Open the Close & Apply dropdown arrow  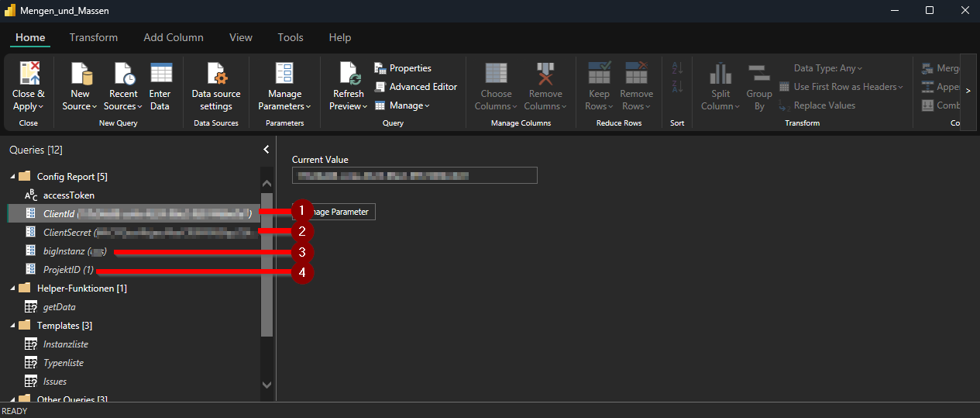pos(40,106)
